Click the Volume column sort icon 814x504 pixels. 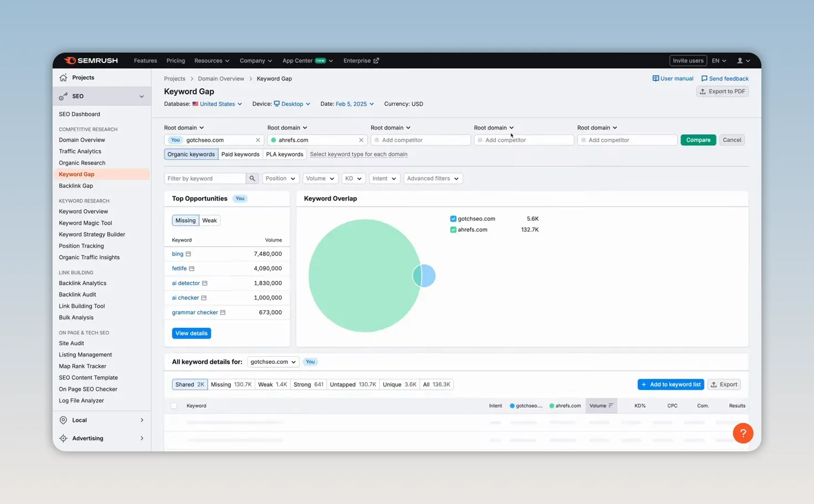[611, 405]
